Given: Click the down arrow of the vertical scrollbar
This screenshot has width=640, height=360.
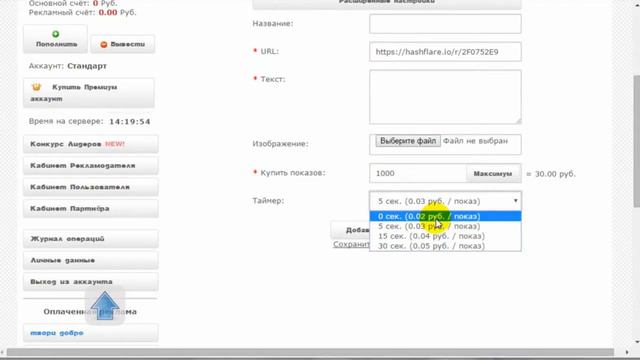Looking at the screenshot, I should pos(636,342).
